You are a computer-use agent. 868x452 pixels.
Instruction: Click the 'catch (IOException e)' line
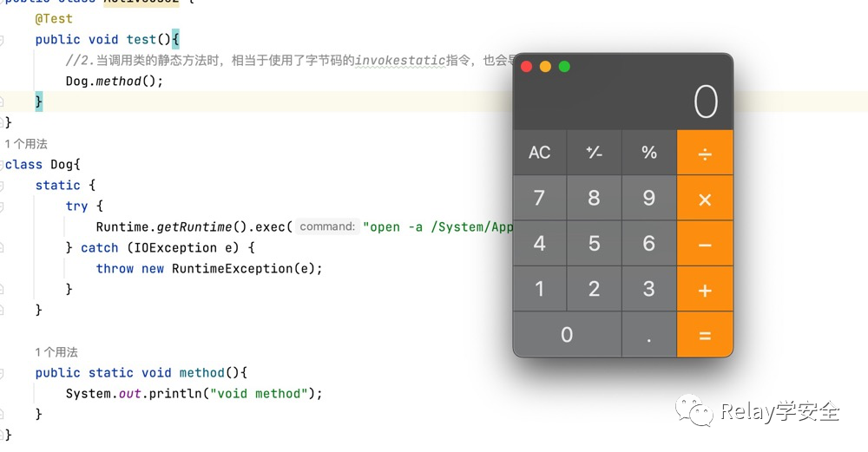point(160,248)
